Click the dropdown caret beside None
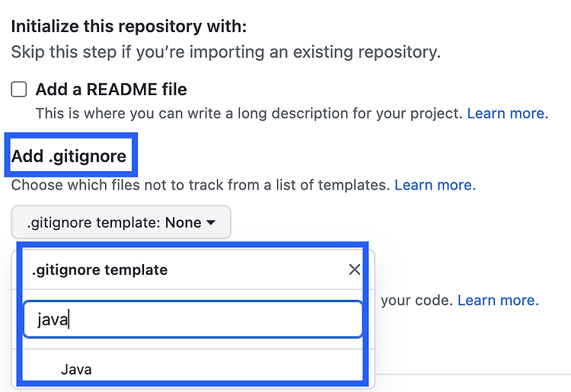 211,222
